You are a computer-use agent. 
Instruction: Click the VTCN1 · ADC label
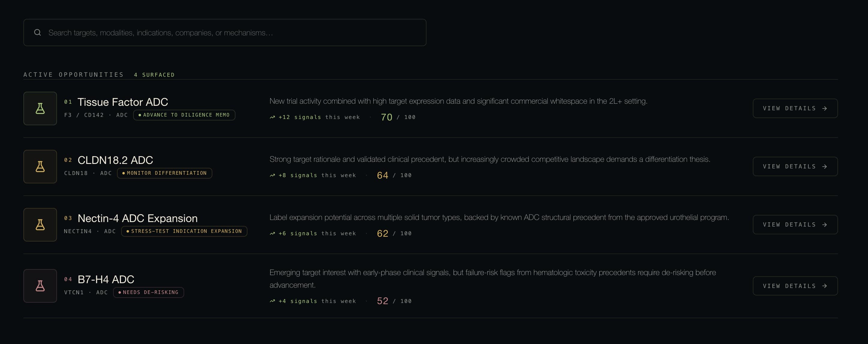(86, 292)
